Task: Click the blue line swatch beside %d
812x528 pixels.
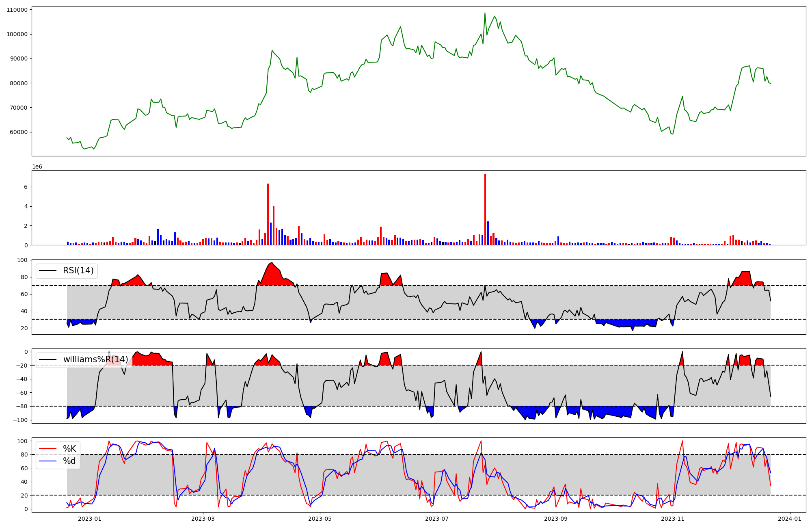Action: coord(48,461)
